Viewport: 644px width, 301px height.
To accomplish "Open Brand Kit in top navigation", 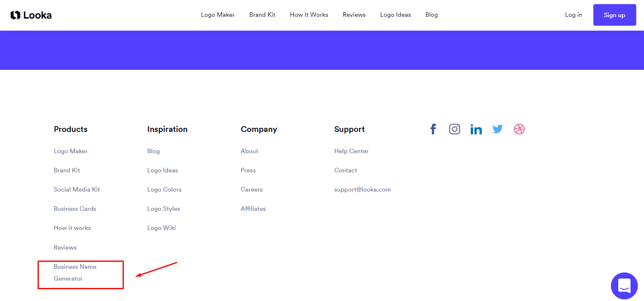I will 262,15.
